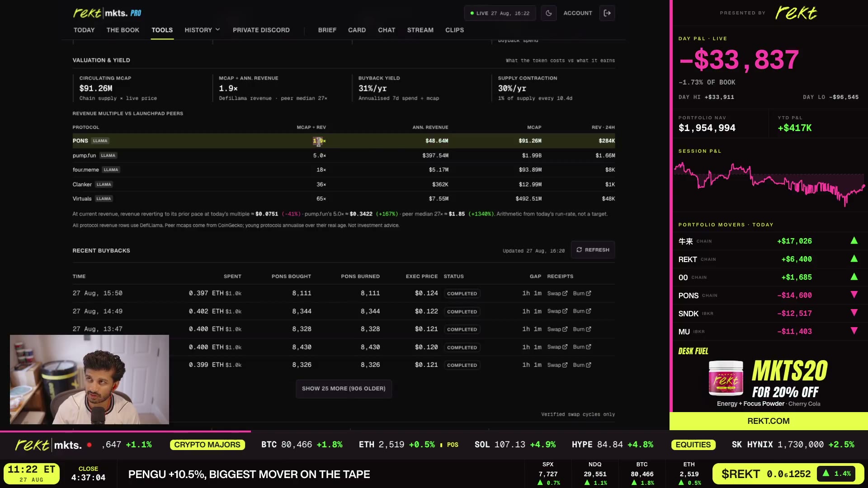Click the LLAMA badge beside pump.fun
The height and width of the screenshot is (488, 868).
pos(108,155)
